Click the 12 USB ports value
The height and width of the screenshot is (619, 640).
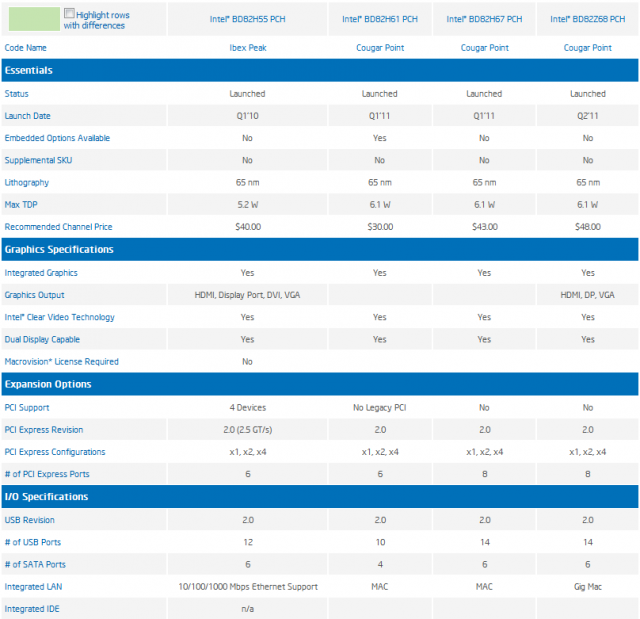pyautogui.click(x=248, y=542)
